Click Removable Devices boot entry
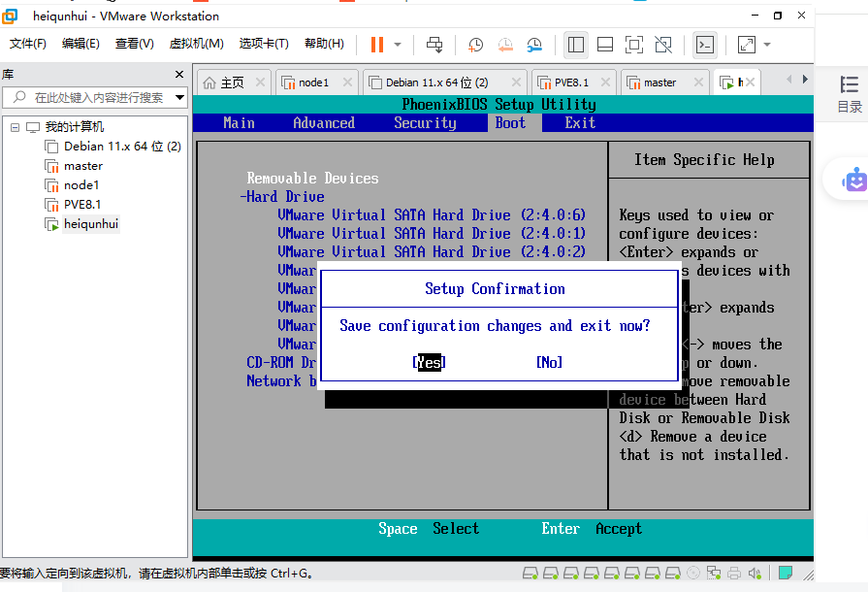The width and height of the screenshot is (868, 592). pyautogui.click(x=312, y=179)
